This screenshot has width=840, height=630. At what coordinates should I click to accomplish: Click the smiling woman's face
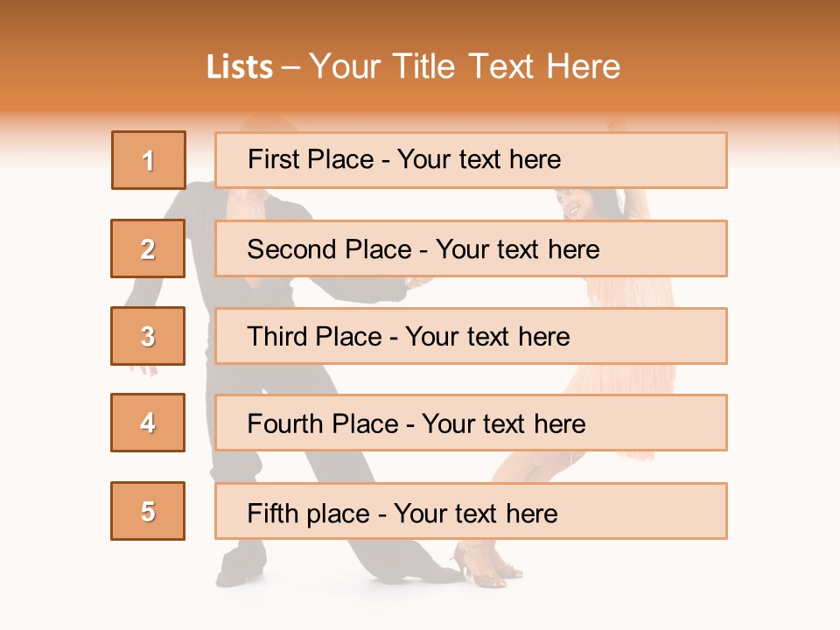(573, 205)
